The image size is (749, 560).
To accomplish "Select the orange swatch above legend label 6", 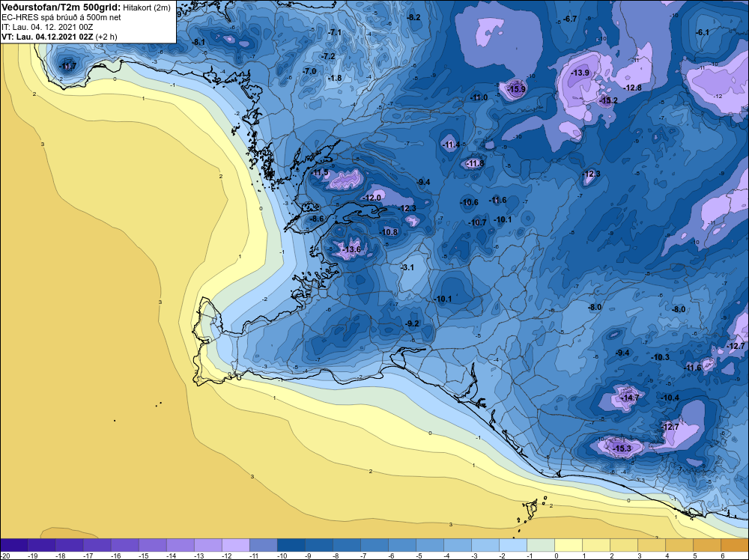I will pyautogui.click(x=734, y=545).
